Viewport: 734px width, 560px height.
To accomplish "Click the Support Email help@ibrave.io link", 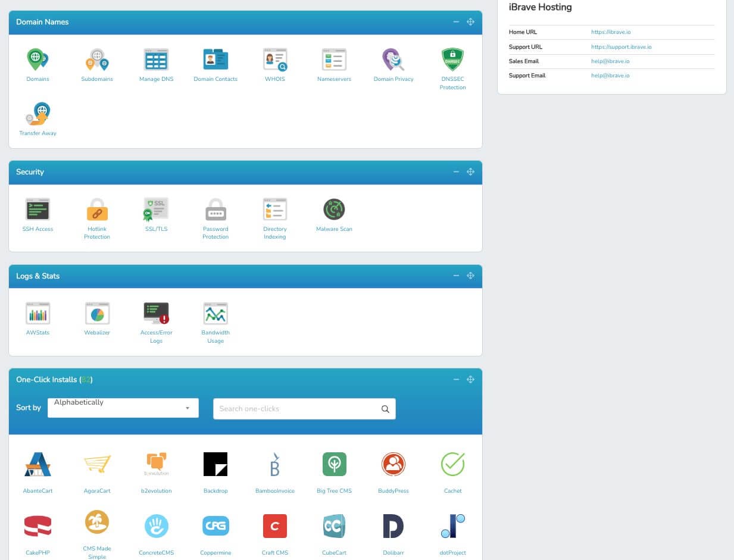I will pos(610,76).
